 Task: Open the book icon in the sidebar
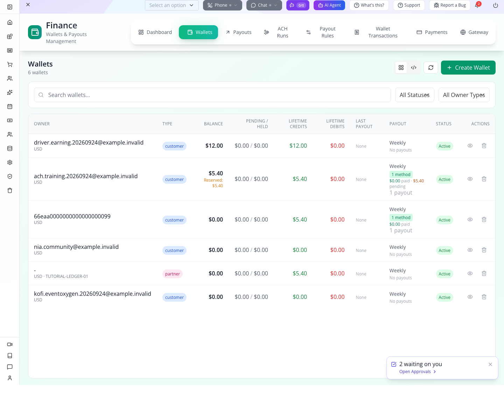coord(10,356)
